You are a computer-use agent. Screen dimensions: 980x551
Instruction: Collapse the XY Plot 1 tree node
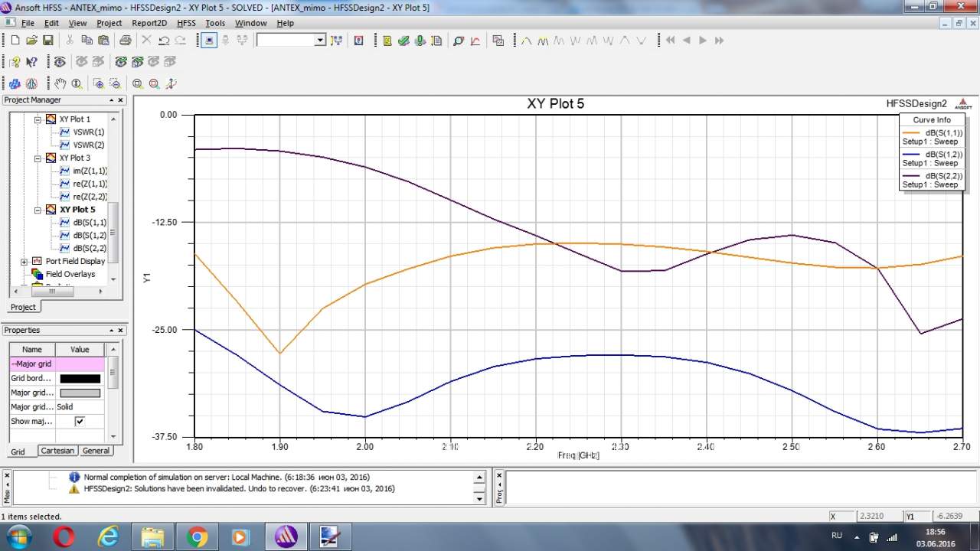pos(38,119)
